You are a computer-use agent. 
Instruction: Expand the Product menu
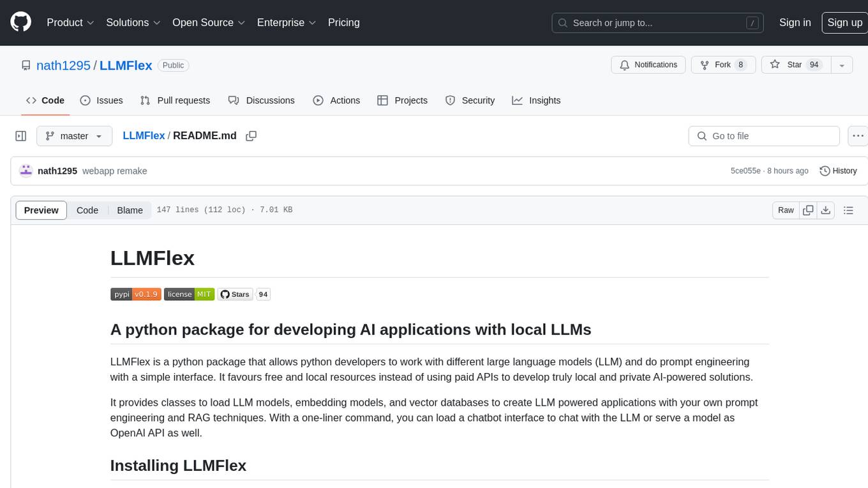click(70, 22)
